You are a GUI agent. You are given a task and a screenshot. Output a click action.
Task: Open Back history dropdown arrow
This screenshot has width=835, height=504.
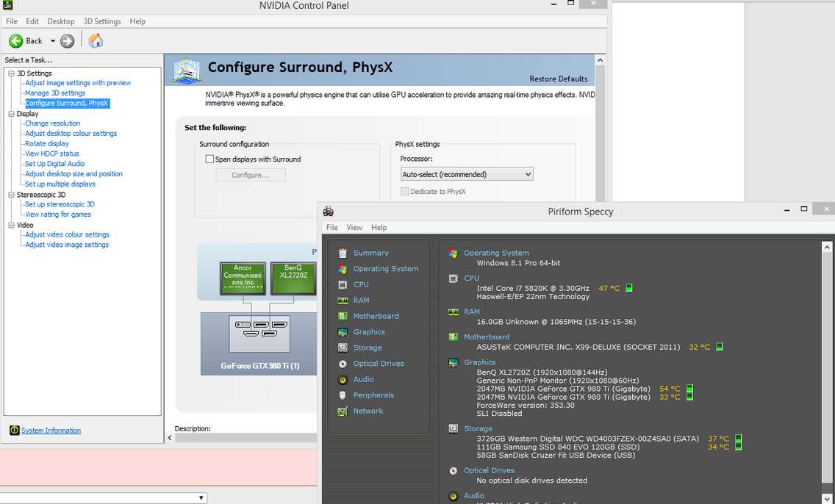point(53,41)
